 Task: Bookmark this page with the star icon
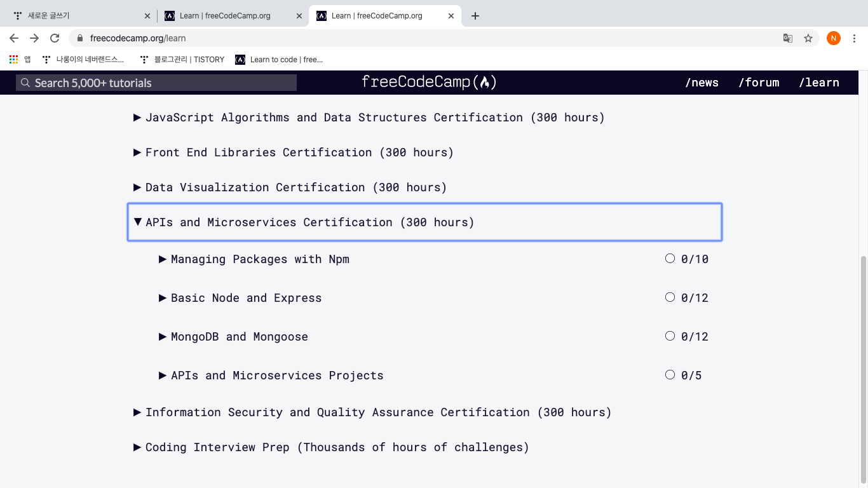[x=808, y=38]
